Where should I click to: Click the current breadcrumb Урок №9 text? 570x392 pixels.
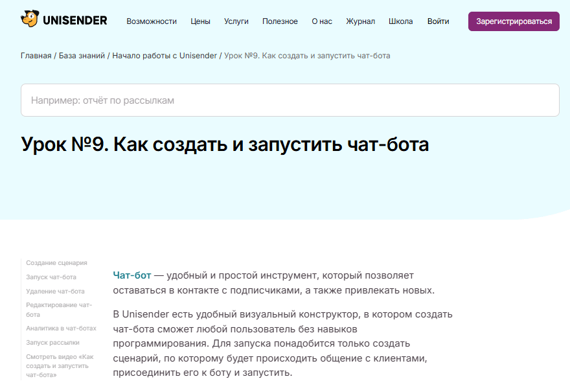point(307,56)
